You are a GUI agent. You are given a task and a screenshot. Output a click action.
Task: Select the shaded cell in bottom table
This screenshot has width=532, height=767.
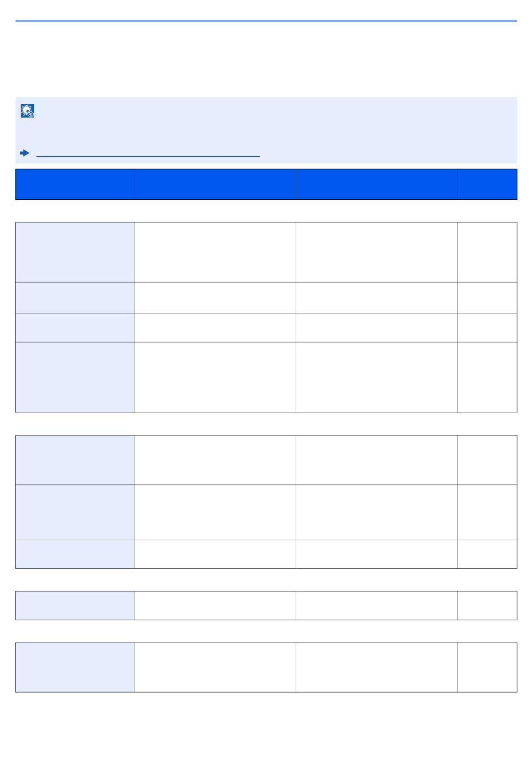click(74, 667)
